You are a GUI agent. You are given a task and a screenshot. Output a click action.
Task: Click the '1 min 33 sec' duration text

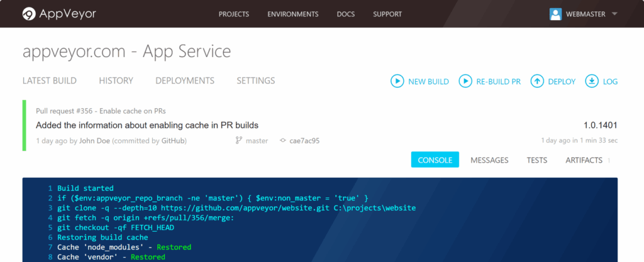click(599, 141)
